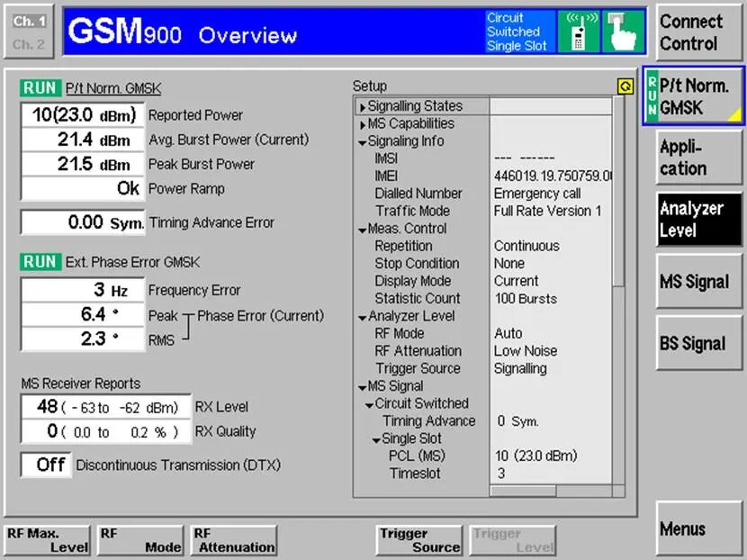
Task: Click the Continuous repetition value
Action: (526, 246)
